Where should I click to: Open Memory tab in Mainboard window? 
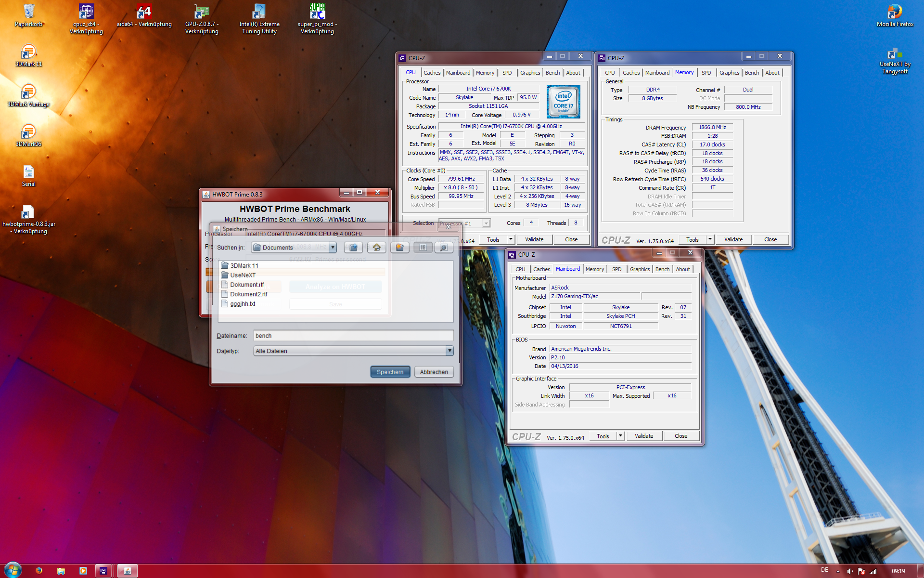(594, 269)
